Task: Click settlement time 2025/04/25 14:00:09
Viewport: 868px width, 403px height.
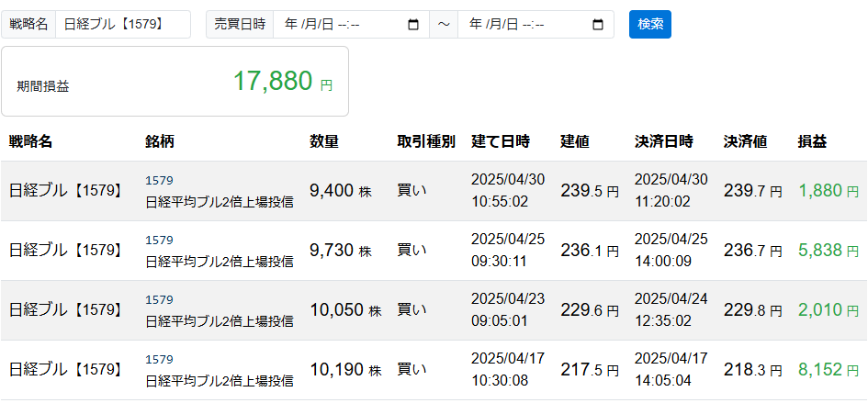Action: pos(671,251)
